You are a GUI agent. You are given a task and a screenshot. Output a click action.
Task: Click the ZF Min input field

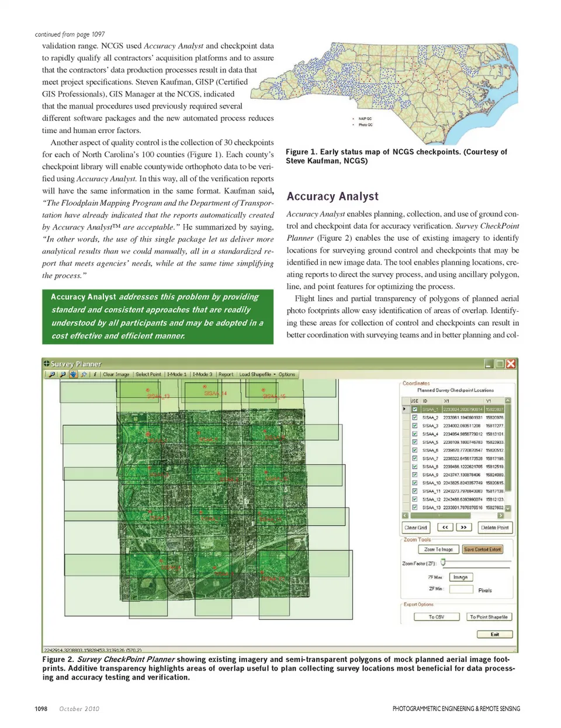click(x=460, y=589)
